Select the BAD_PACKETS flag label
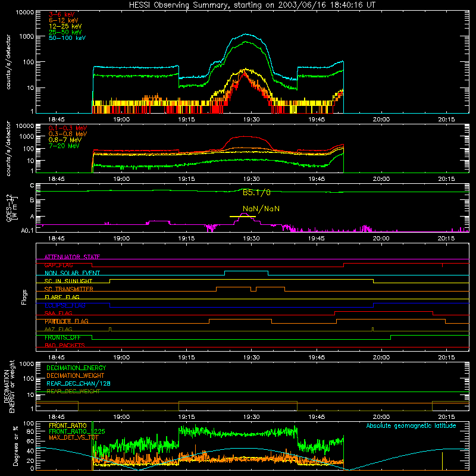The width and height of the screenshot is (476, 476). (x=65, y=345)
